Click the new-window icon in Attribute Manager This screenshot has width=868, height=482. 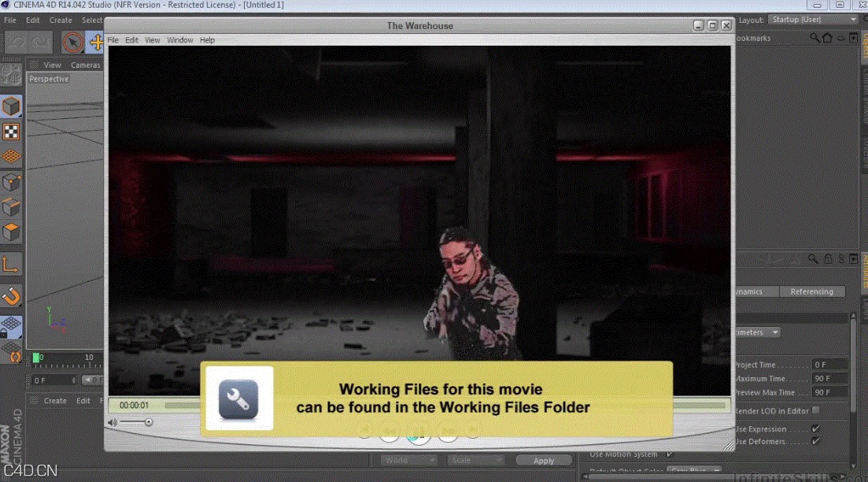tap(854, 259)
